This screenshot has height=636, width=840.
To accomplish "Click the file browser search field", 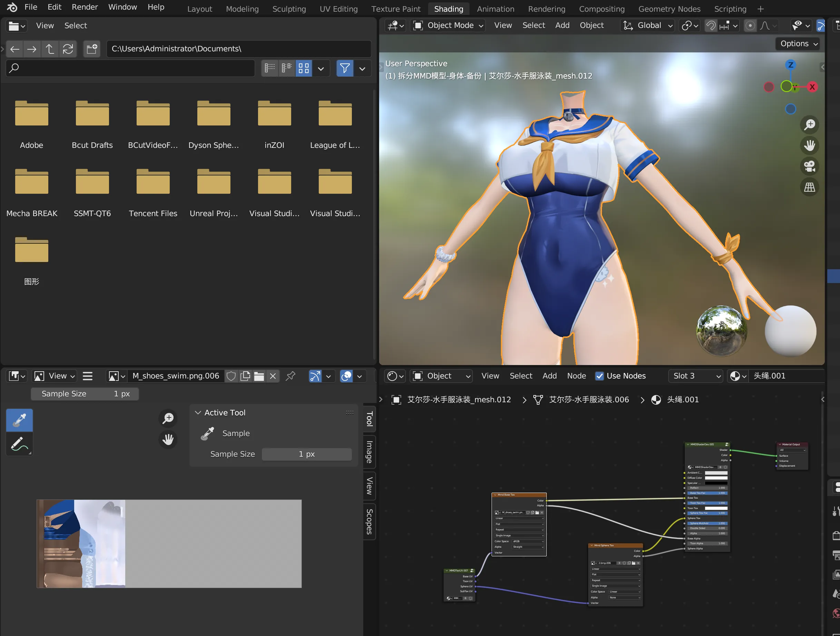I will coord(130,68).
